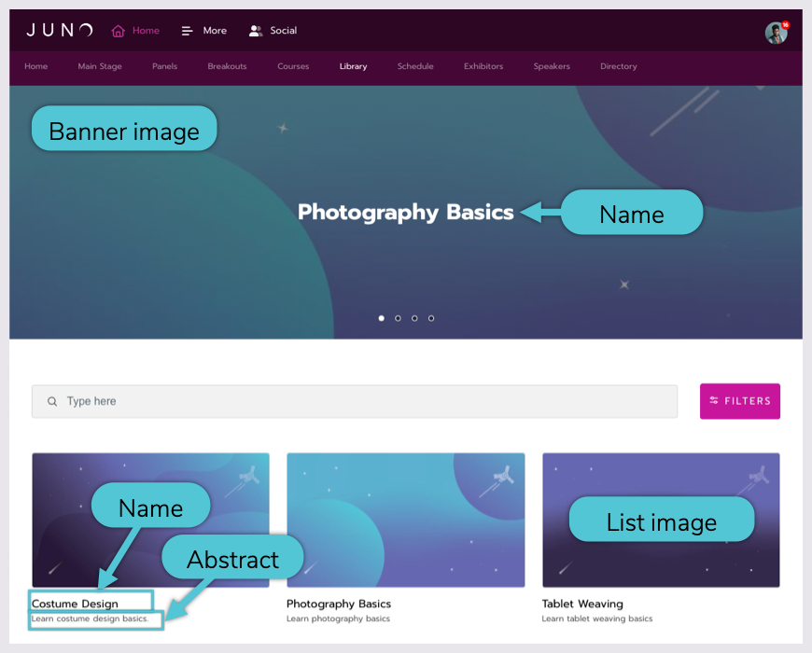This screenshot has width=812, height=653.
Task: Select the third carousel dot
Action: coord(414,318)
